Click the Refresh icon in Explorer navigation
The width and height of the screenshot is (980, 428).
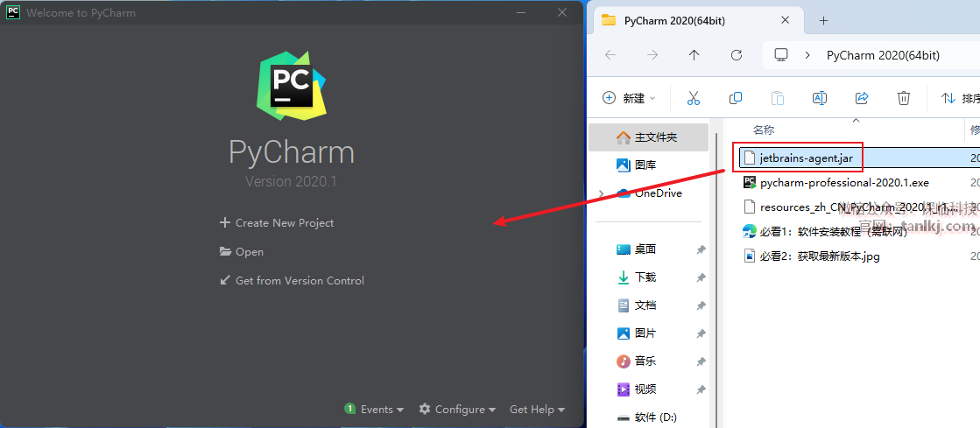(737, 55)
